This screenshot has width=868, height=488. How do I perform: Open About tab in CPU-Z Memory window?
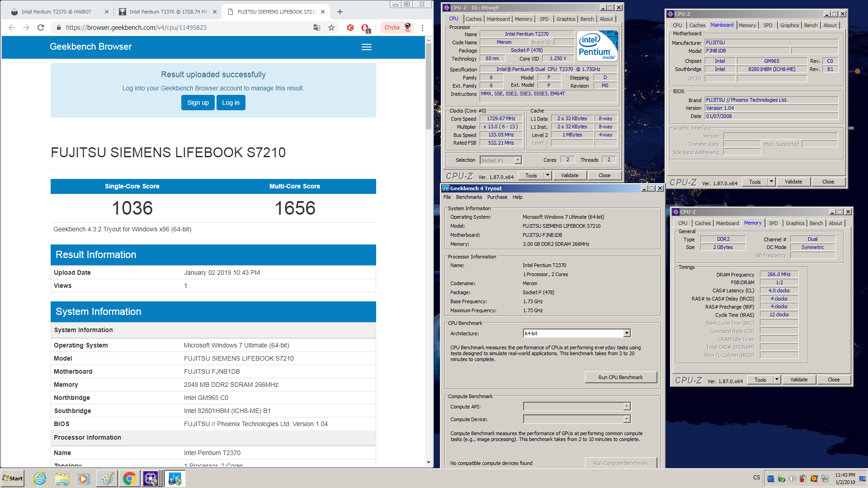click(835, 223)
